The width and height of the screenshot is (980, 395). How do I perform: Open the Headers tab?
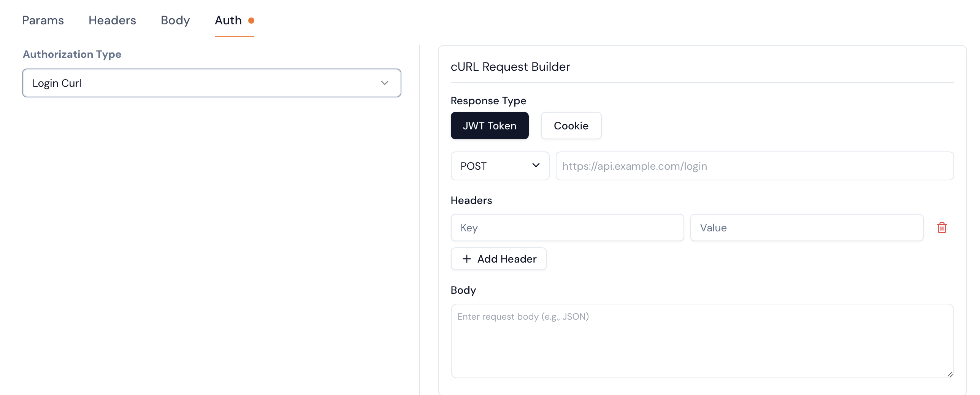[112, 21]
